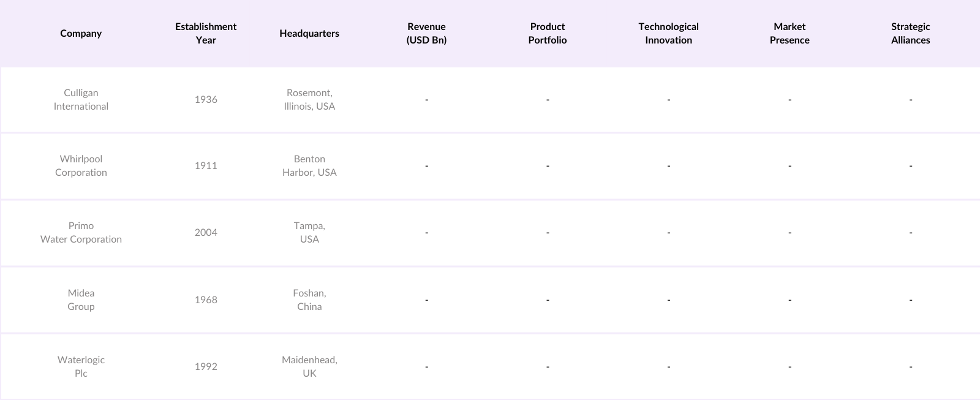Click the Strategic Alliances column header

(910, 33)
